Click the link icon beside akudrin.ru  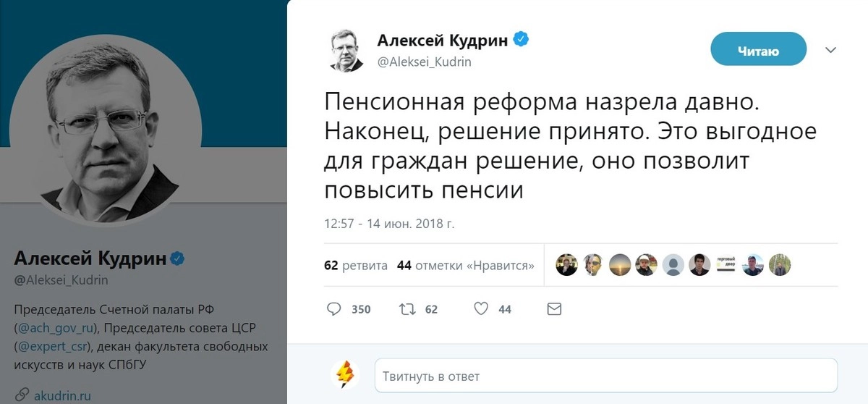tap(22, 395)
